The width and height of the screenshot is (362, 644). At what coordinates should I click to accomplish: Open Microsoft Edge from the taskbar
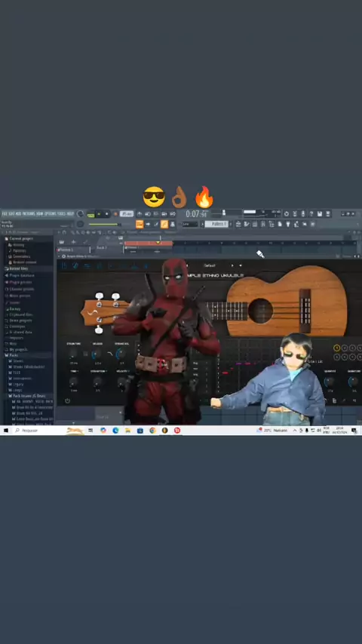[x=115, y=431]
